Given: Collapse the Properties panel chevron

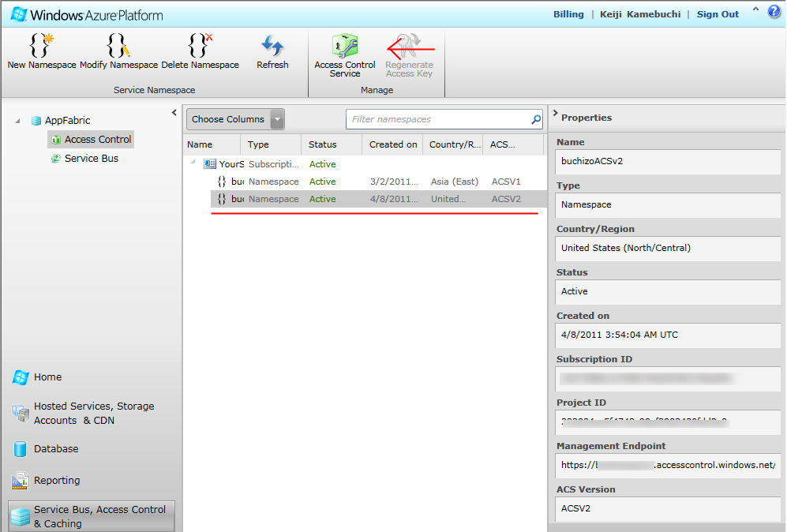Looking at the screenshot, I should point(555,114).
